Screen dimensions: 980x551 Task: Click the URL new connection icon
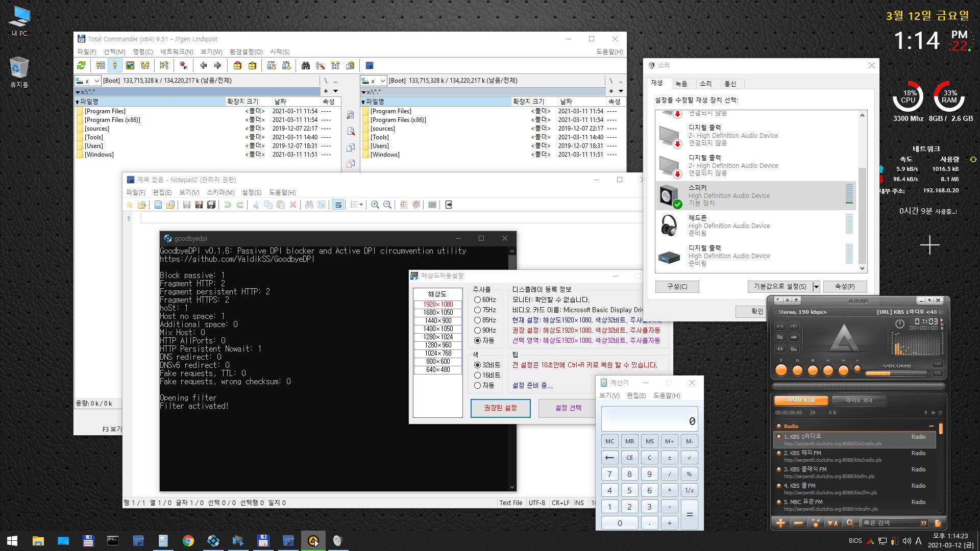pos(286,65)
